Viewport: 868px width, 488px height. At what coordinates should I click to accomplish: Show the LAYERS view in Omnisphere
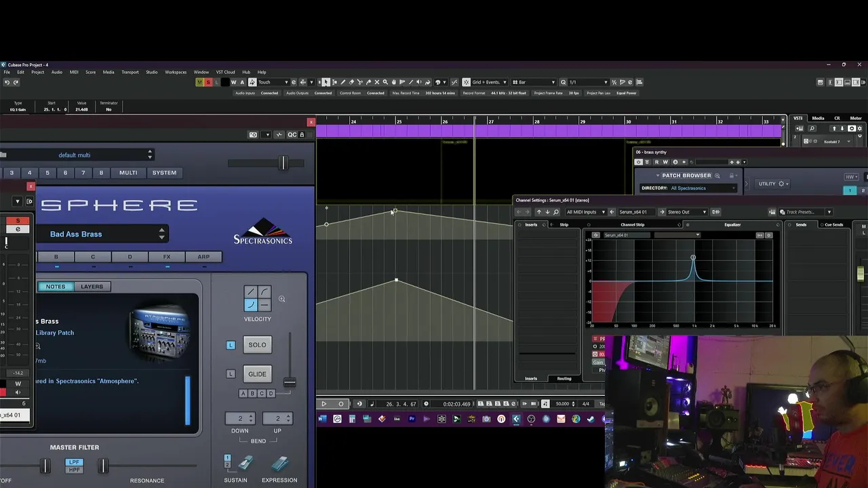92,287
